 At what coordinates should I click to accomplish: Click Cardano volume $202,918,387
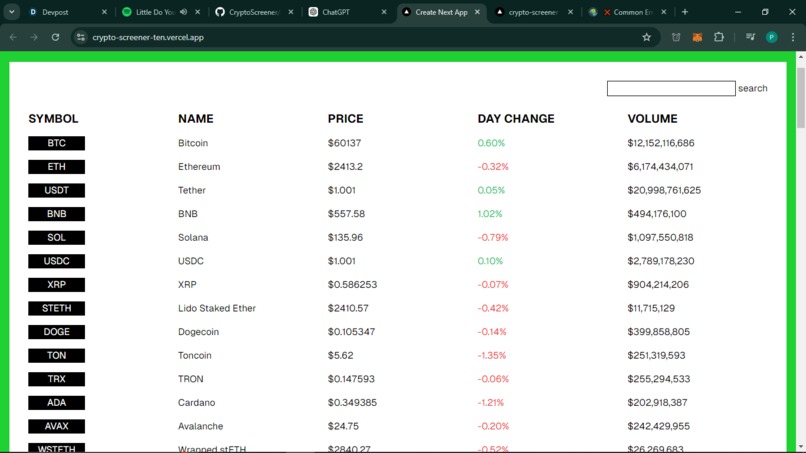pos(657,403)
